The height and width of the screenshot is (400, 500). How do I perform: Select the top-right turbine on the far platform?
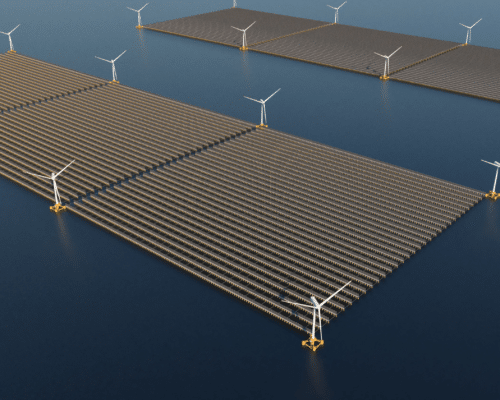point(469,32)
